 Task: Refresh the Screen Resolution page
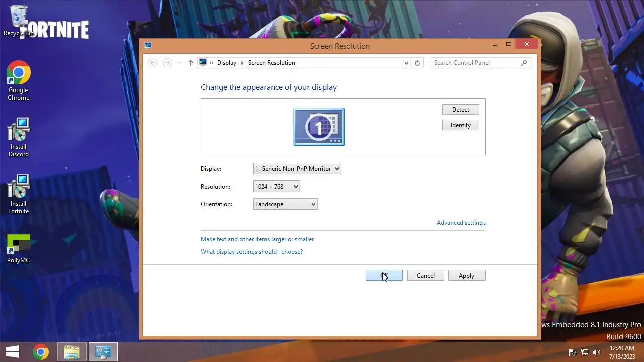coord(417,63)
